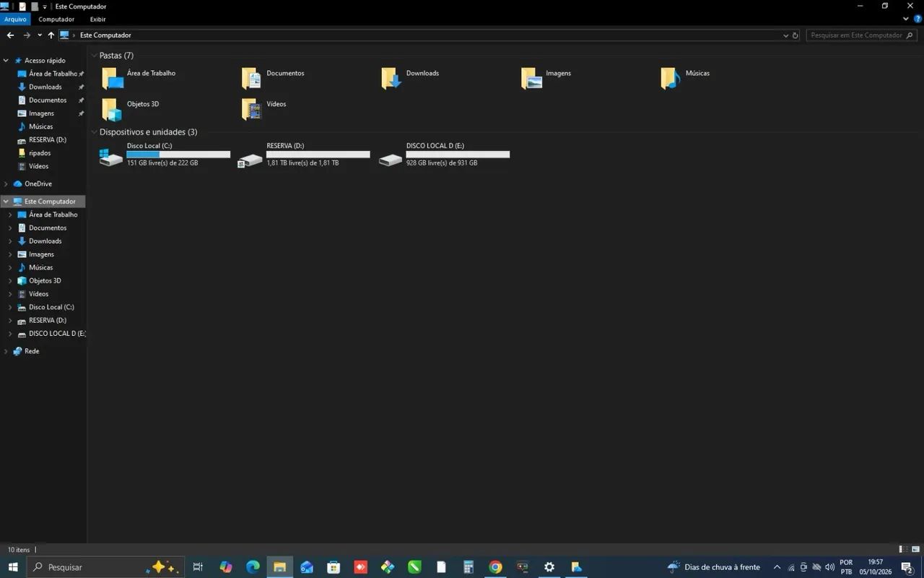Open the Settings gear on the taskbar
This screenshot has height=578, width=924.
coord(549,567)
